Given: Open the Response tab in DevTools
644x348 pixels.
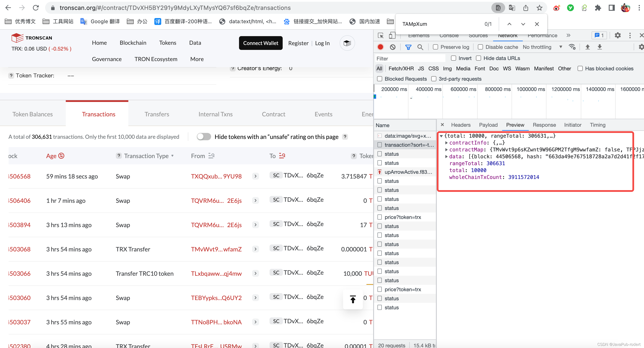Looking at the screenshot, I should 544,125.
